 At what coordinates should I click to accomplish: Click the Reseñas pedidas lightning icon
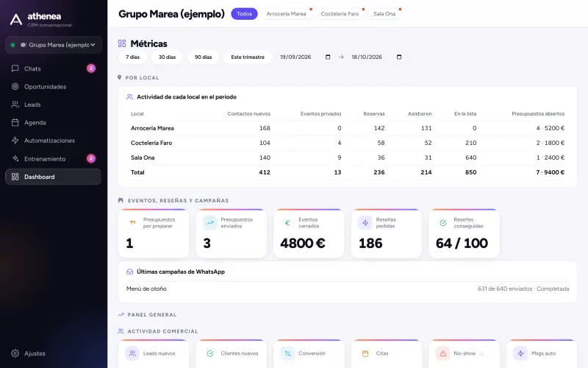click(x=365, y=223)
